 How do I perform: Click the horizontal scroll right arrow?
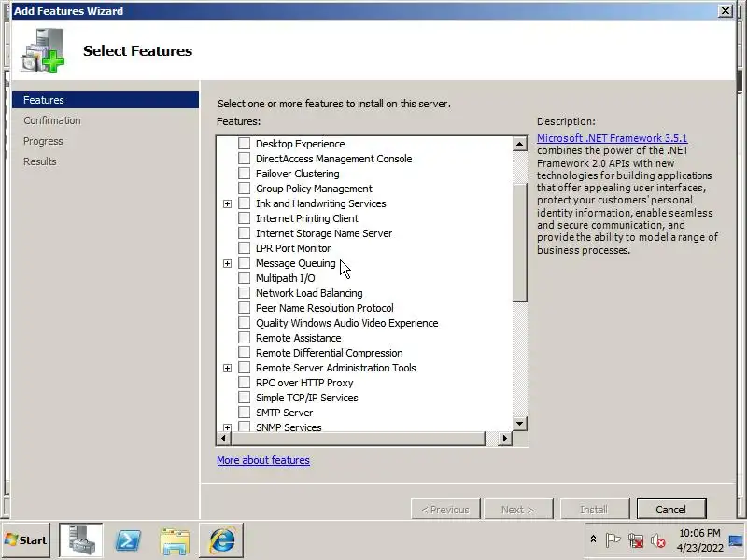coord(505,438)
